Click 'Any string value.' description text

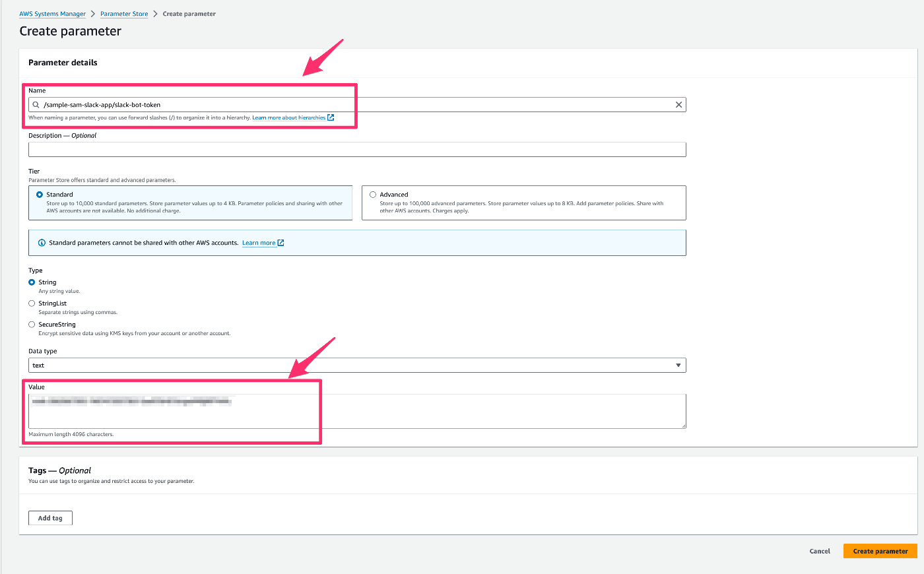[59, 291]
